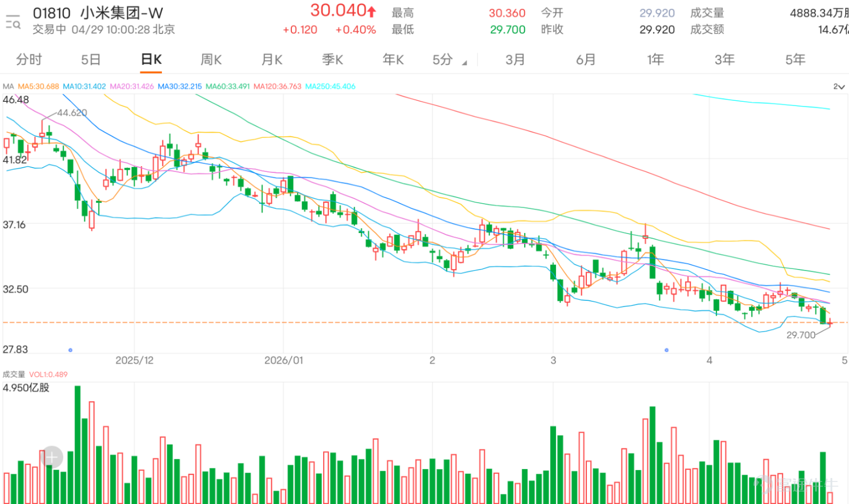Click the round plus floating button
The image size is (849, 504).
coord(51,457)
